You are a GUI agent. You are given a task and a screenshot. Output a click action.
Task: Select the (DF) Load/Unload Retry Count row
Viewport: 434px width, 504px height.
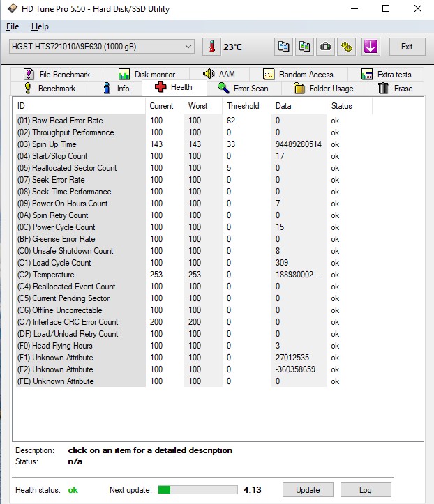point(194,334)
